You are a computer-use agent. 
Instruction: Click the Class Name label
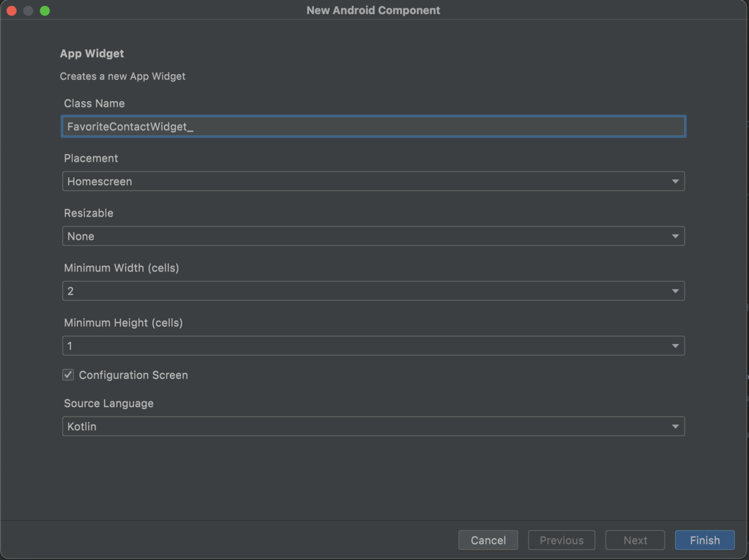pyautogui.click(x=94, y=104)
